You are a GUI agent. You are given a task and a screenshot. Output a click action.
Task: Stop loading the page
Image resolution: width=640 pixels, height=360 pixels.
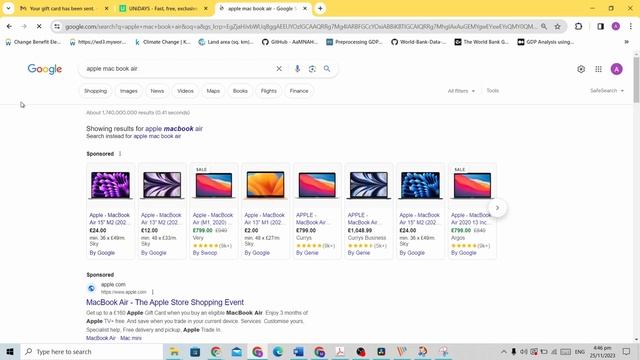tap(39, 27)
